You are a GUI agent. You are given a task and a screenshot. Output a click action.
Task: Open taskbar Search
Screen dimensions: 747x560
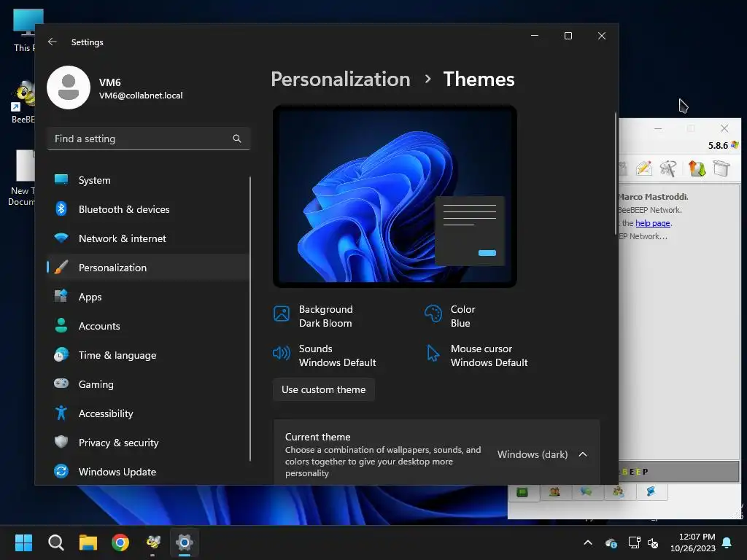(x=55, y=542)
